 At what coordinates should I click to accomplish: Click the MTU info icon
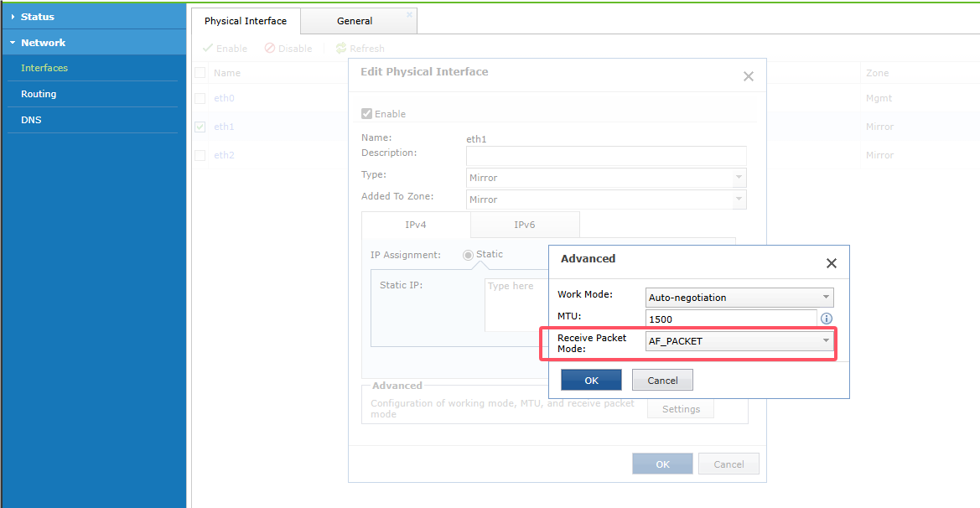[827, 319]
